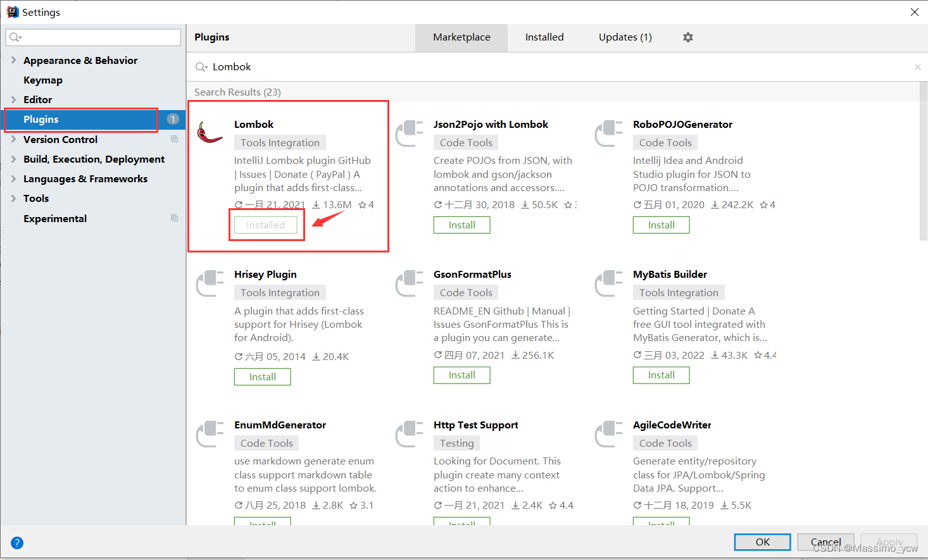Screen dimensions: 928x560
Task: Click the Code Tools tag under EnumMdGenerator
Action: 266,444
